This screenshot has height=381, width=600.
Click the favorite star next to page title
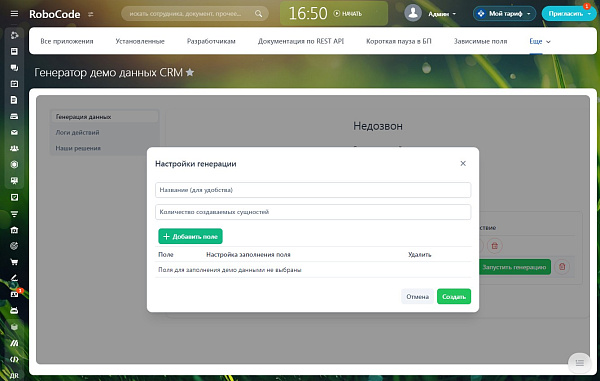pos(190,72)
